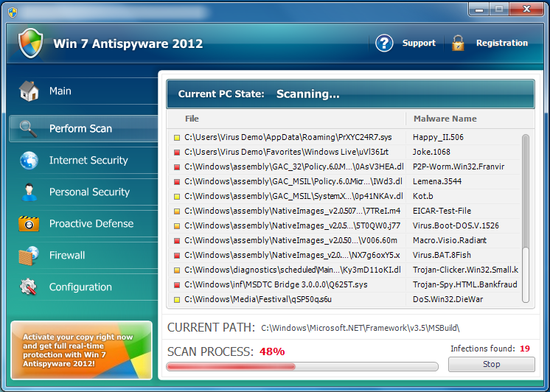
Task: Click the Firewall brick wall icon
Action: point(29,256)
